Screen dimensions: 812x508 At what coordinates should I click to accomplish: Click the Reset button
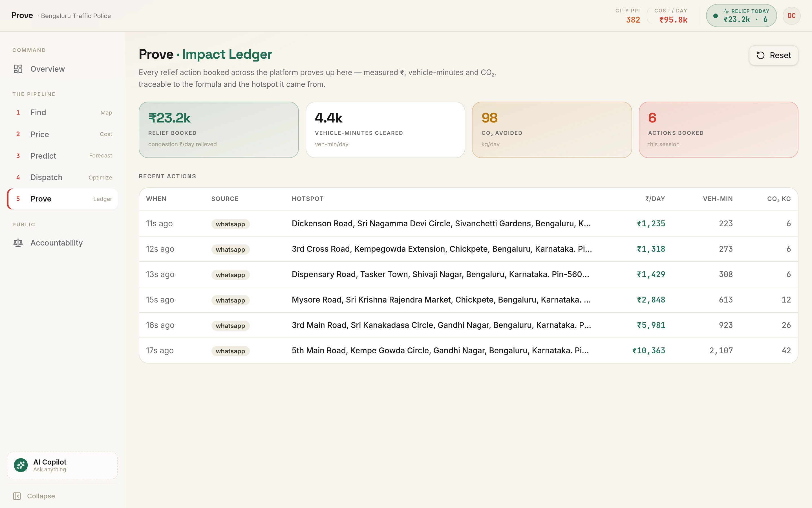[773, 55]
